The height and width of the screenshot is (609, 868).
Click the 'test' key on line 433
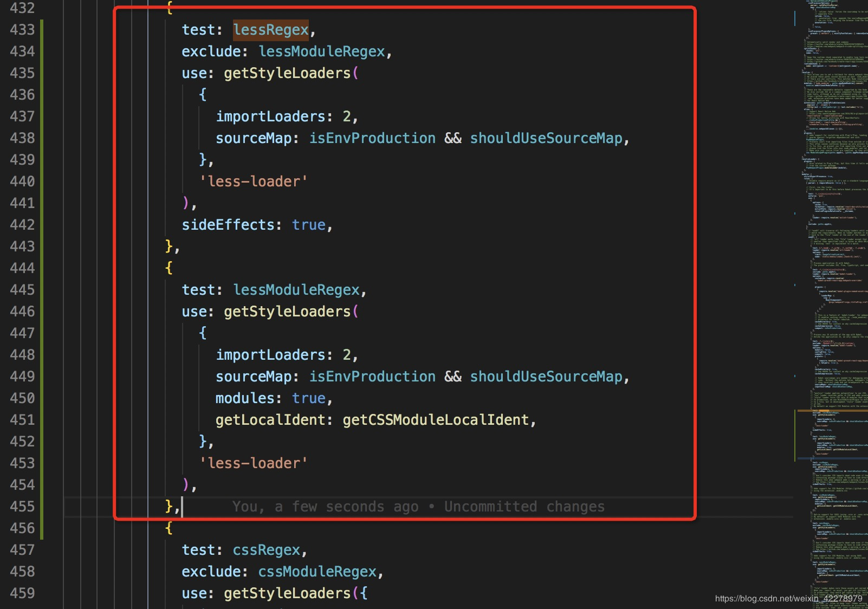[198, 30]
